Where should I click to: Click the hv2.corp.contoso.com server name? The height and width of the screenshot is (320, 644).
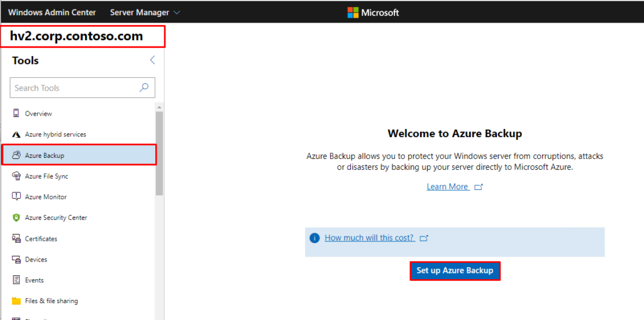coord(76,36)
